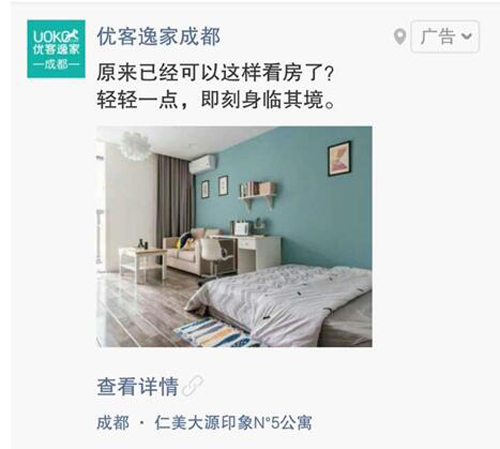Click the horse emblem in the UOKO logo
The height and width of the screenshot is (449, 500).
[x=73, y=35]
